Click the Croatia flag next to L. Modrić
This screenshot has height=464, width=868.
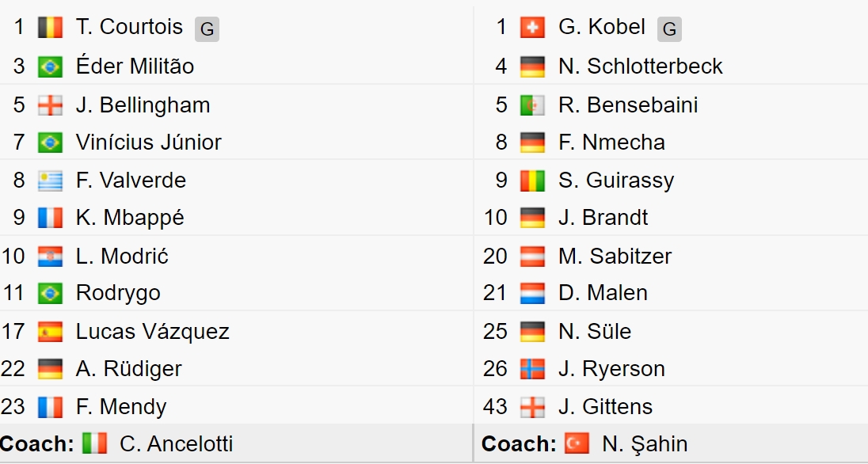(50, 257)
